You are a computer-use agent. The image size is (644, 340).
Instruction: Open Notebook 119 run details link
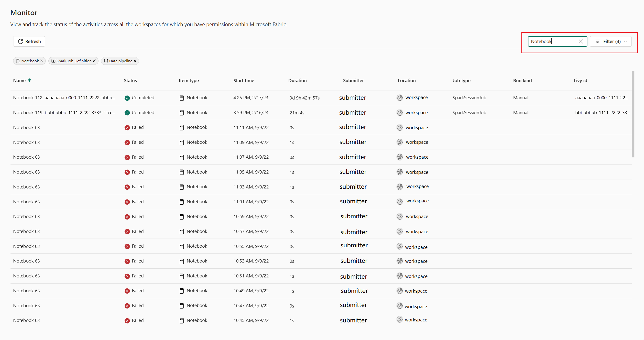pyautogui.click(x=64, y=112)
